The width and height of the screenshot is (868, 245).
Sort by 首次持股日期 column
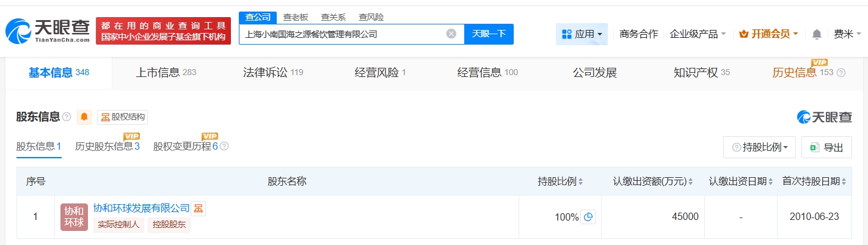point(844,181)
